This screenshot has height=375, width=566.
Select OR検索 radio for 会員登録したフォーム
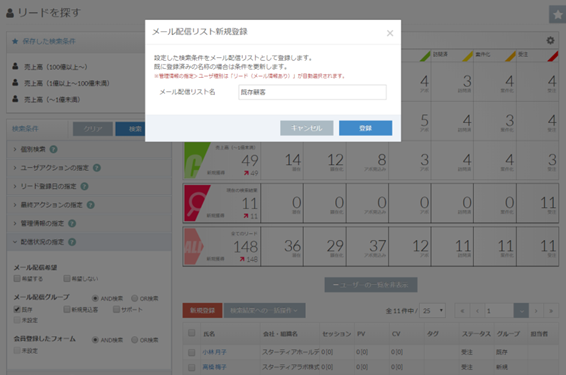click(x=135, y=340)
